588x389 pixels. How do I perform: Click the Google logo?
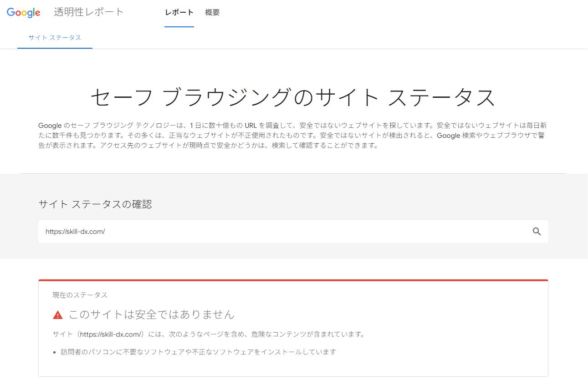coord(24,13)
